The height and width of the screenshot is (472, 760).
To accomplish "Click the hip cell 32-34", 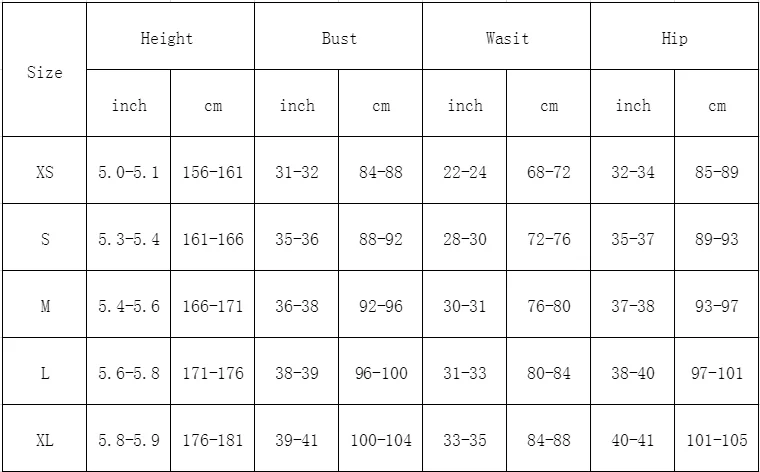I will [633, 170].
